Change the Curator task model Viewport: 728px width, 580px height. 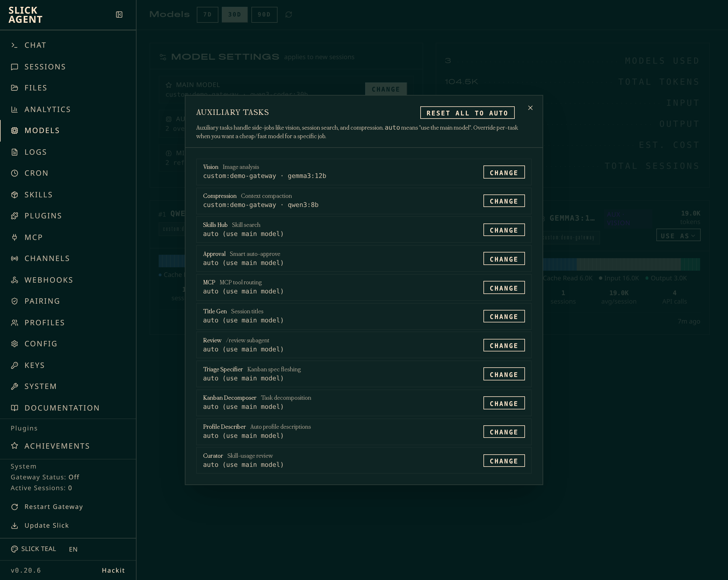click(x=504, y=461)
